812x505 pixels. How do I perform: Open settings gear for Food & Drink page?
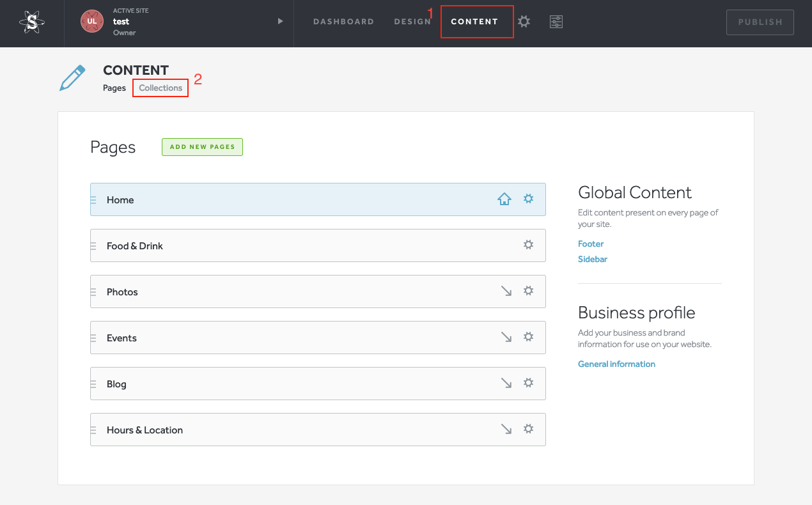528,245
